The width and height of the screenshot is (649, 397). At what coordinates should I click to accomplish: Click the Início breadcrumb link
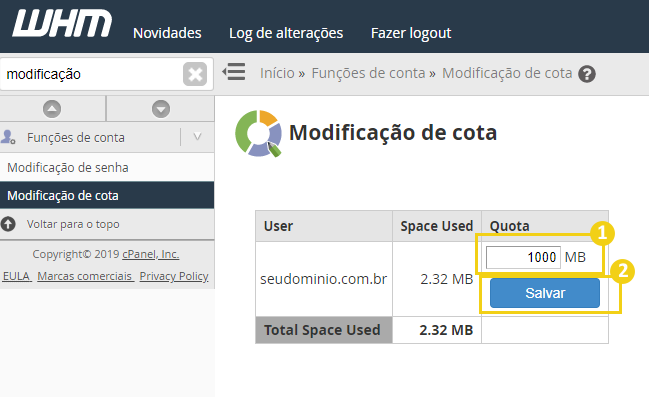pyautogui.click(x=277, y=73)
